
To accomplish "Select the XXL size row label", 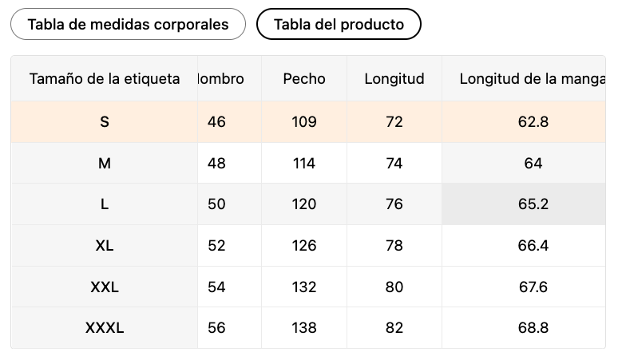I will (105, 287).
